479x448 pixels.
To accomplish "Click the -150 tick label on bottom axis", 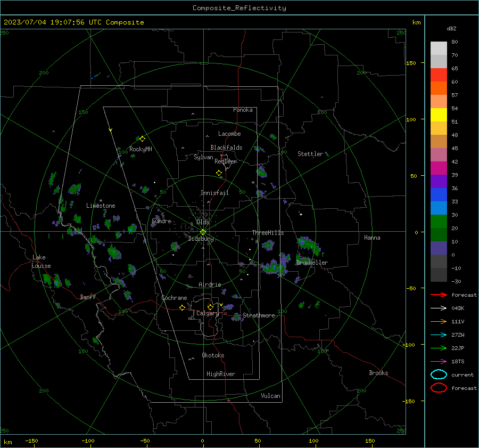I will [31, 441].
